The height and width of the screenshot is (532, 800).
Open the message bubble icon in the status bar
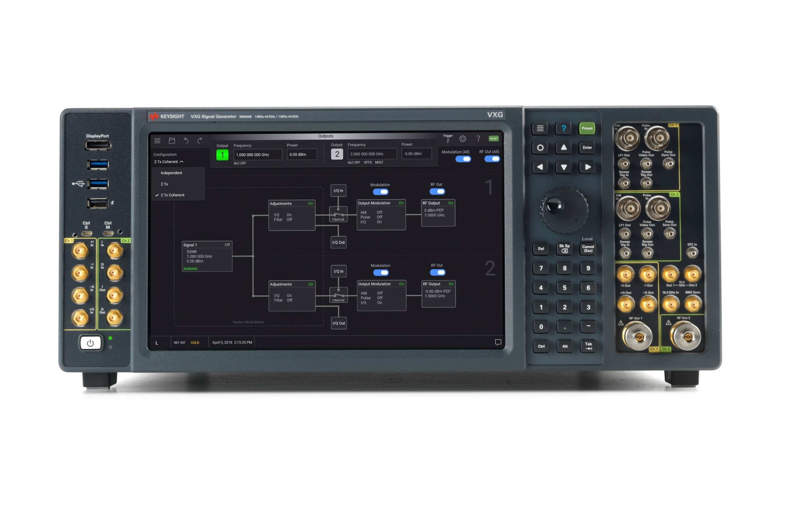point(497,342)
